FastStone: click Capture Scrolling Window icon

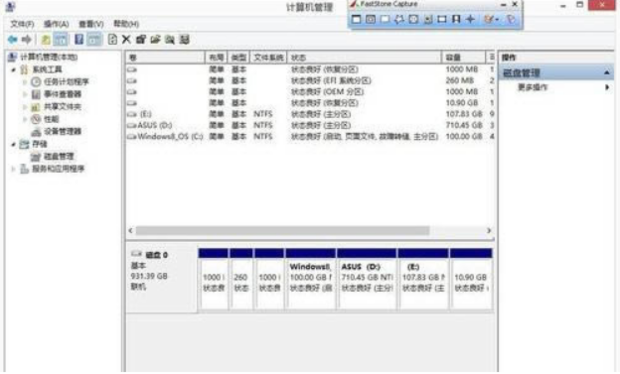pyautogui.click(x=427, y=19)
